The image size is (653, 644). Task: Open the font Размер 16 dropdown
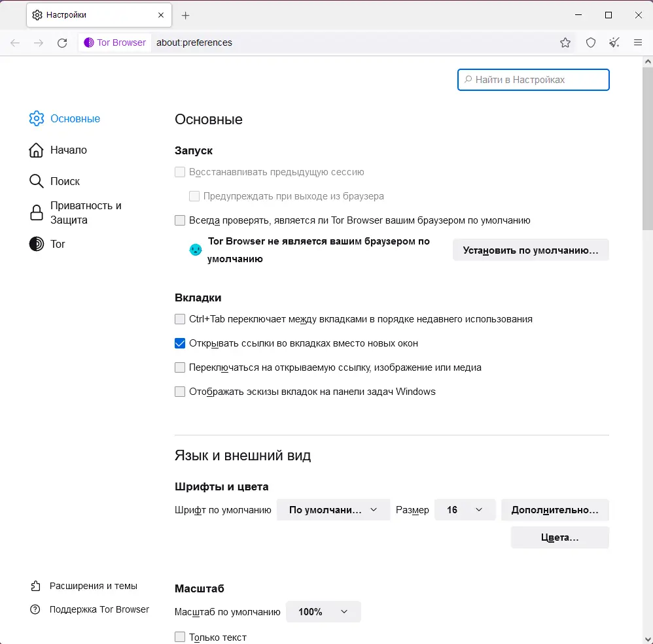(x=465, y=510)
